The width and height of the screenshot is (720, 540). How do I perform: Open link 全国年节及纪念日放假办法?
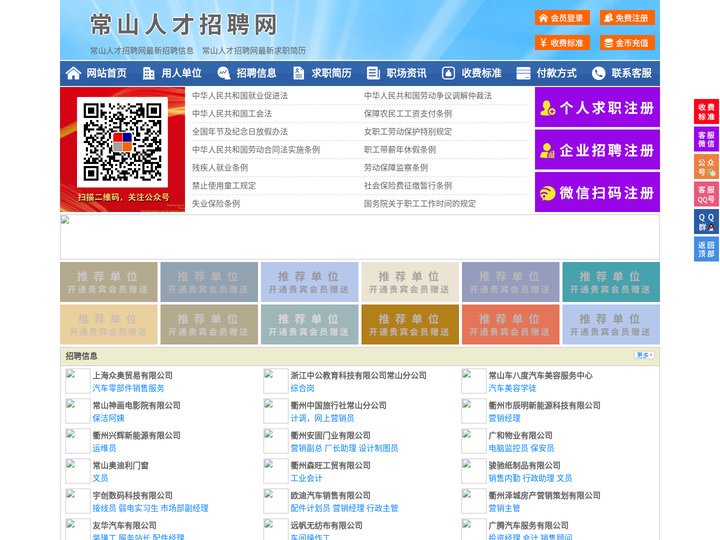pyautogui.click(x=240, y=132)
